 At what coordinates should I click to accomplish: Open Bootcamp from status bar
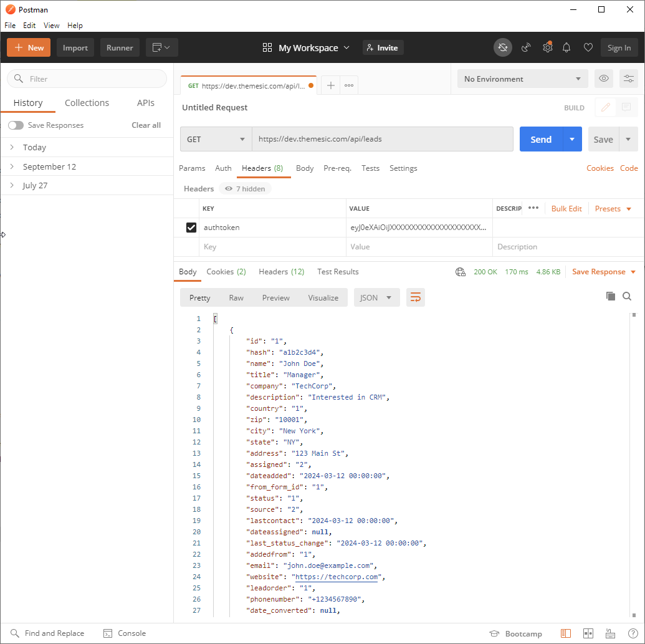(x=515, y=633)
